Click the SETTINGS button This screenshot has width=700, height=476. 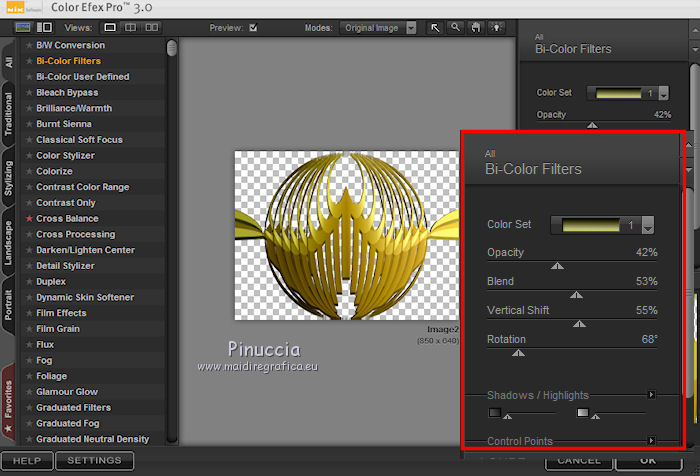94,461
